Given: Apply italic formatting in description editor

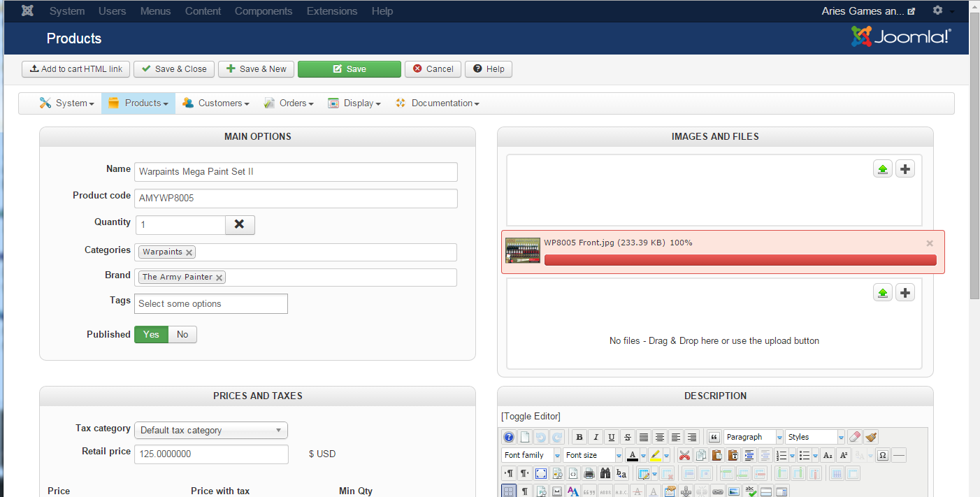Looking at the screenshot, I should 595,437.
